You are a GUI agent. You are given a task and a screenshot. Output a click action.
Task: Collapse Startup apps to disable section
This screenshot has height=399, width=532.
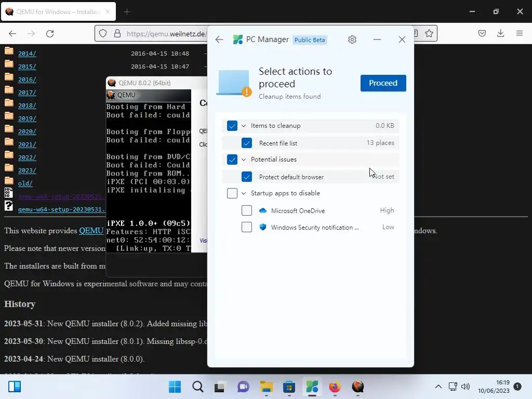[x=244, y=193]
